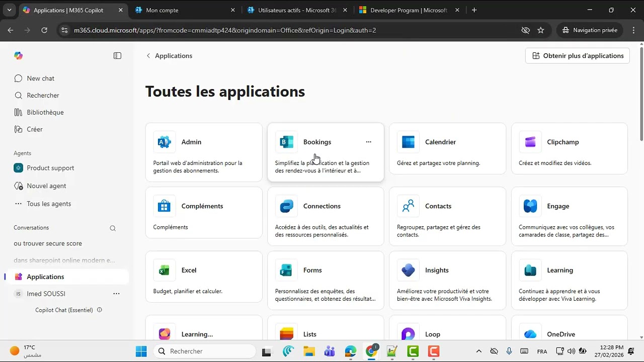
Task: Open the Learning... app card
Action: point(204,328)
